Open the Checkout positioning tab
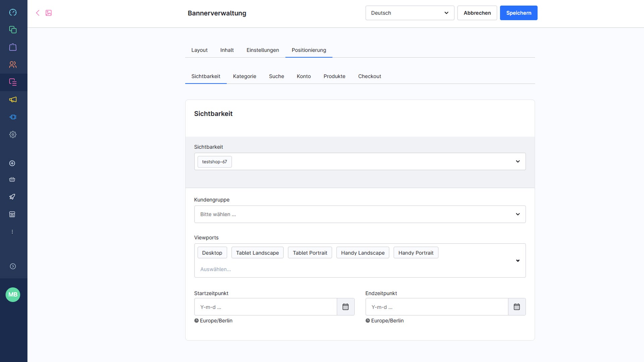 [x=369, y=76]
